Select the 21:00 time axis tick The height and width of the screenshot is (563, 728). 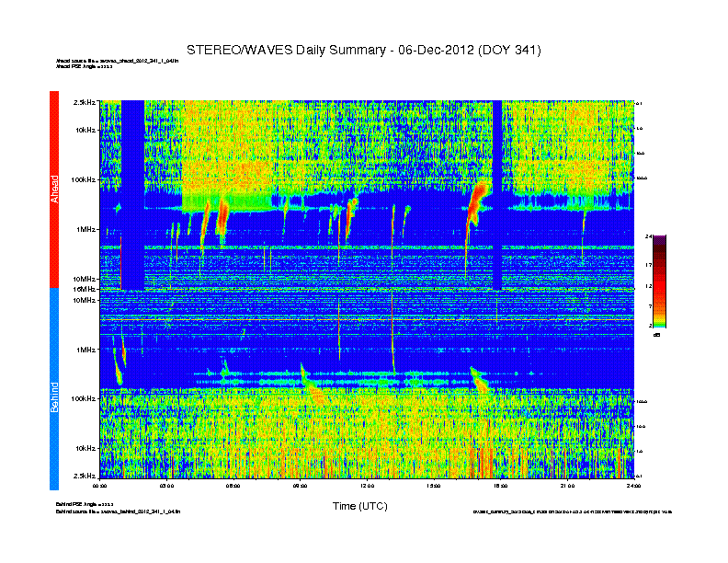566,484
